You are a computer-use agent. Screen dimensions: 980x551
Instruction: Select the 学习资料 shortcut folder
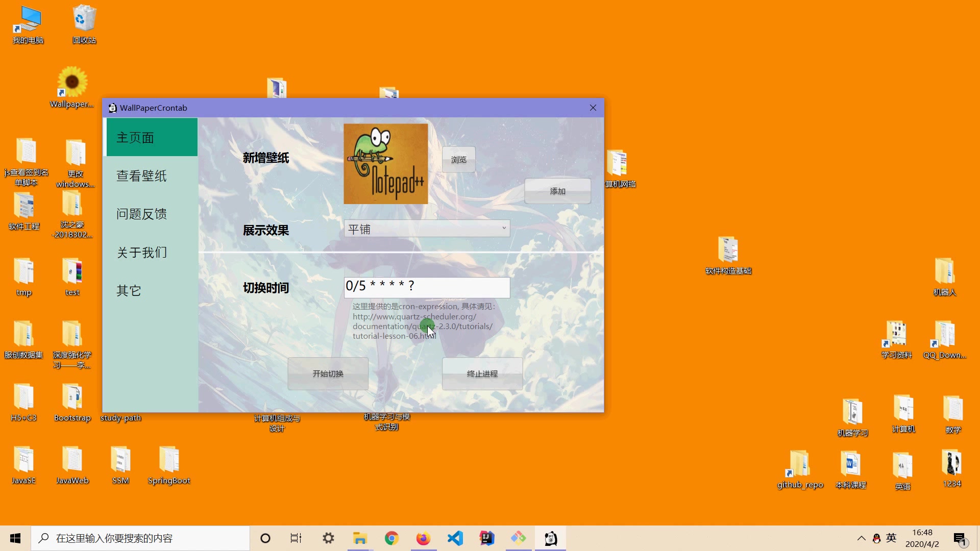(897, 340)
